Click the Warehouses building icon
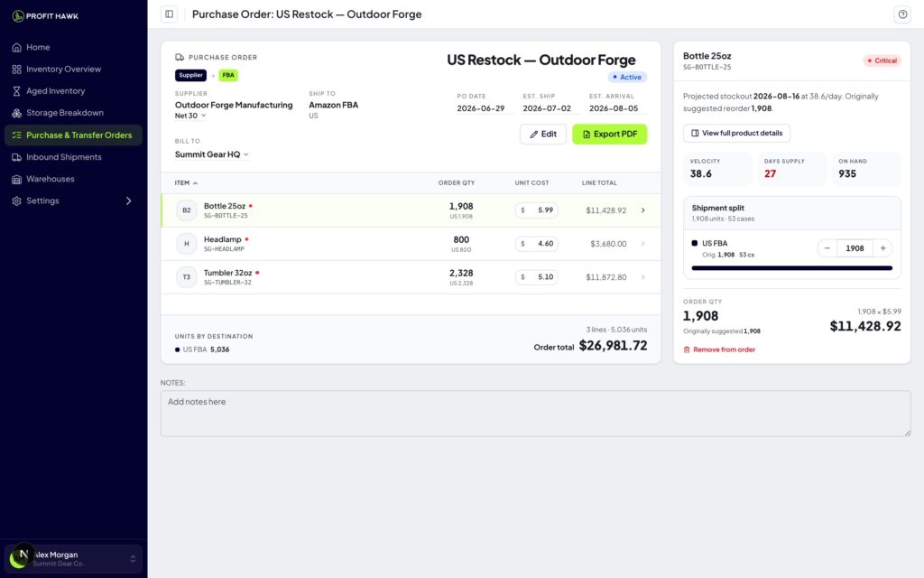The height and width of the screenshot is (578, 924). [x=16, y=179]
